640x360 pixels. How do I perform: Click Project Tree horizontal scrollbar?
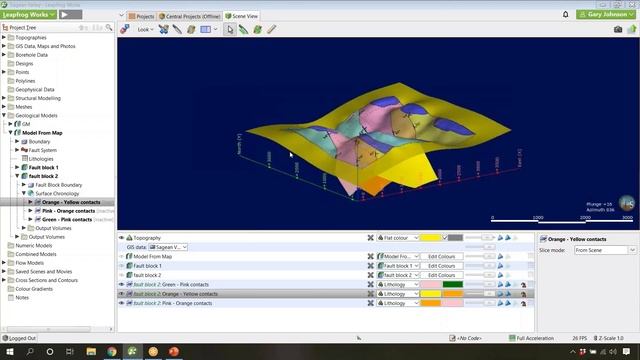(x=48, y=329)
